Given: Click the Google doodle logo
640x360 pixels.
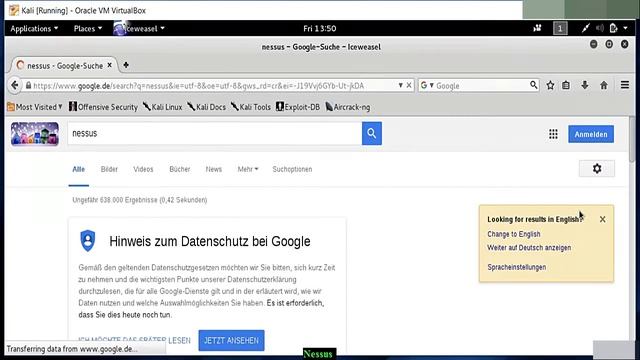Looking at the screenshot, I should (35, 134).
